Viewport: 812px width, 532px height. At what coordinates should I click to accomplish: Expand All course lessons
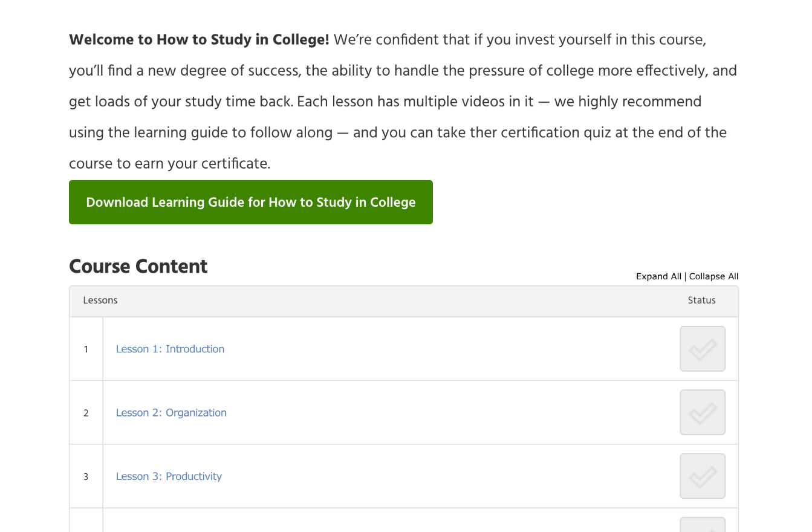pyautogui.click(x=658, y=276)
